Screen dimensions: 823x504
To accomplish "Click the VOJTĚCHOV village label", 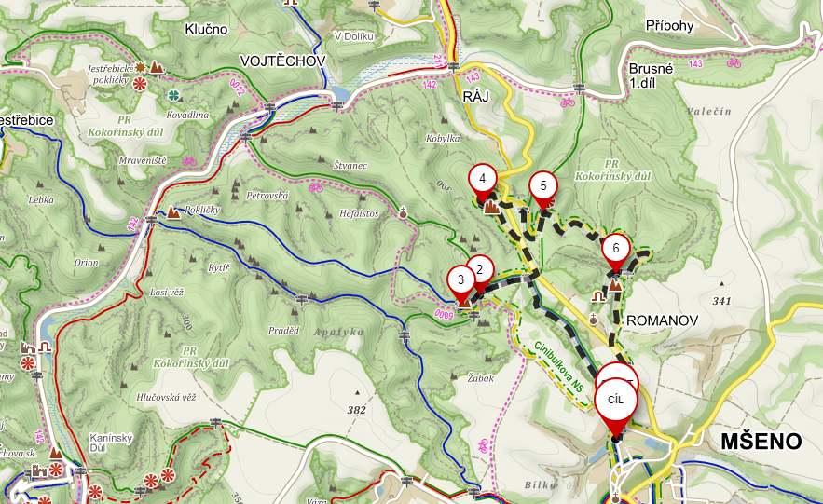I will 283,61.
